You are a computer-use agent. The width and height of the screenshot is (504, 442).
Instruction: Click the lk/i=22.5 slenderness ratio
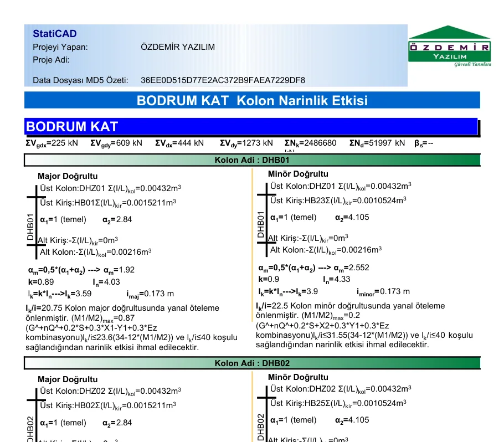[x=272, y=306]
